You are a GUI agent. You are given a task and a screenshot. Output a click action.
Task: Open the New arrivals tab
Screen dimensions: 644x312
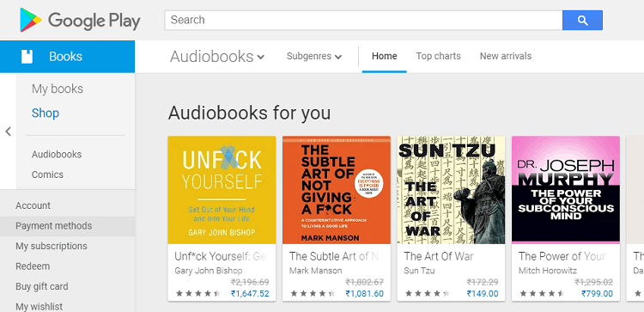(506, 57)
